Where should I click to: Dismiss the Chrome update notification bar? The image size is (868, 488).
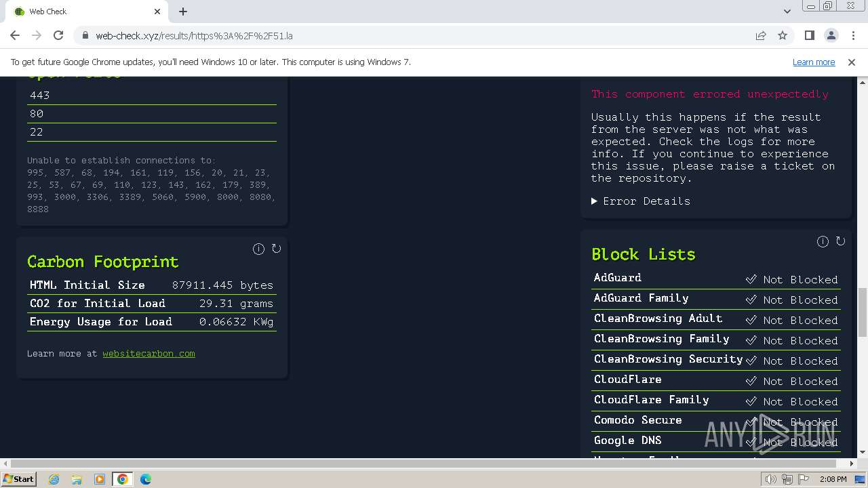(x=852, y=62)
